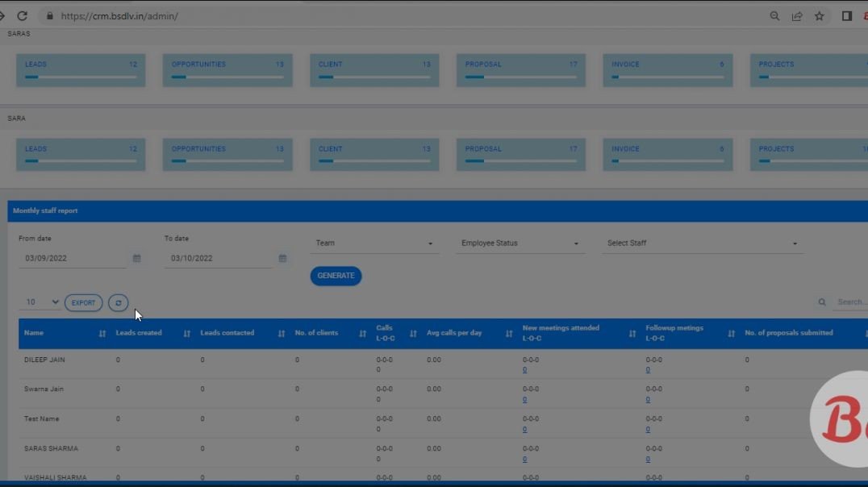Sort the Leads created column

tap(186, 333)
